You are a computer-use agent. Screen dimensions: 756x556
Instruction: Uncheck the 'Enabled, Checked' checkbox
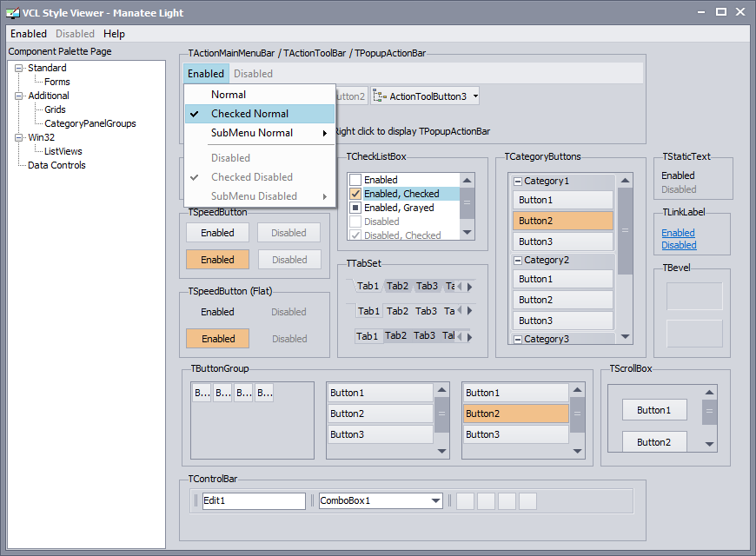[355, 194]
